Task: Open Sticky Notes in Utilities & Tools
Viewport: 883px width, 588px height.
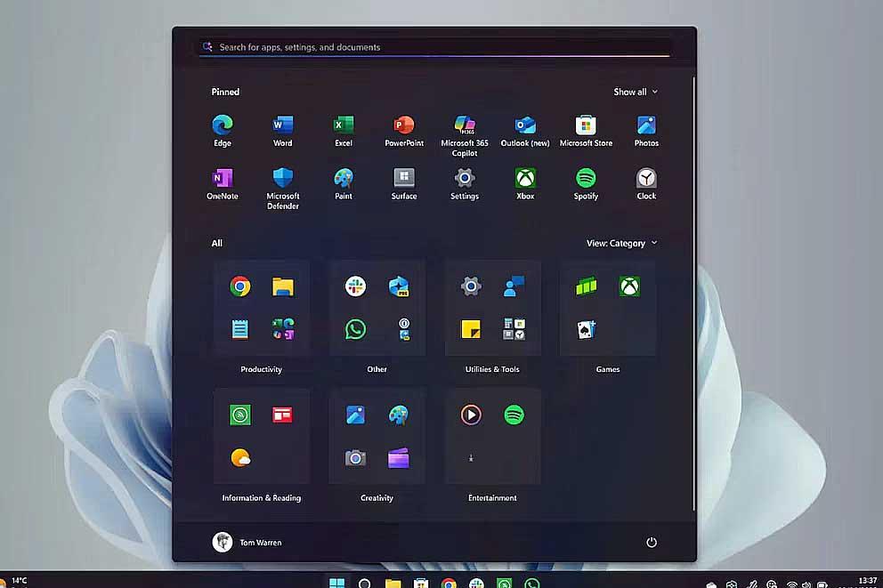Action: 471,329
